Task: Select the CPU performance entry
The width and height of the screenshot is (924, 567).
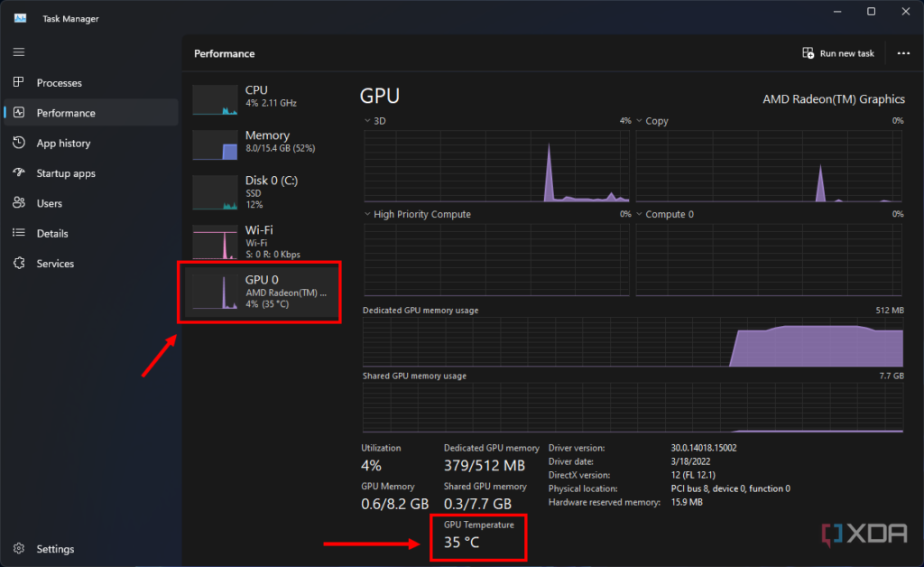Action: click(263, 98)
